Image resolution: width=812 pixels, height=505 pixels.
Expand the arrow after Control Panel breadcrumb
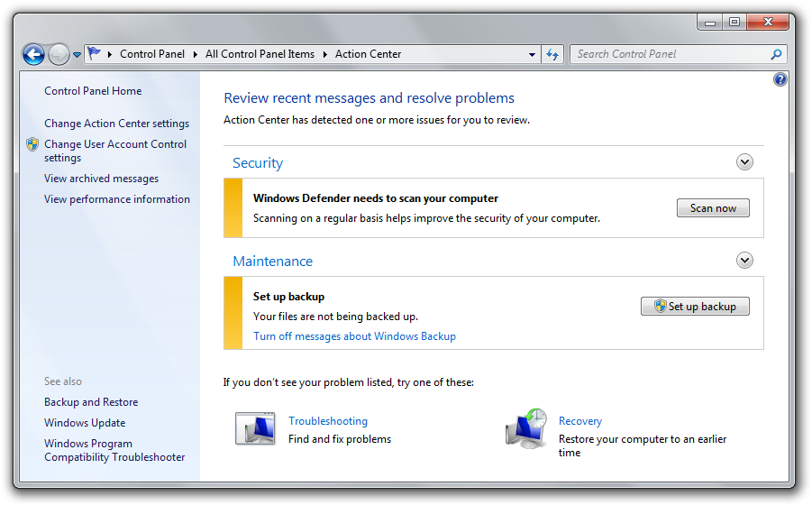pyautogui.click(x=196, y=54)
